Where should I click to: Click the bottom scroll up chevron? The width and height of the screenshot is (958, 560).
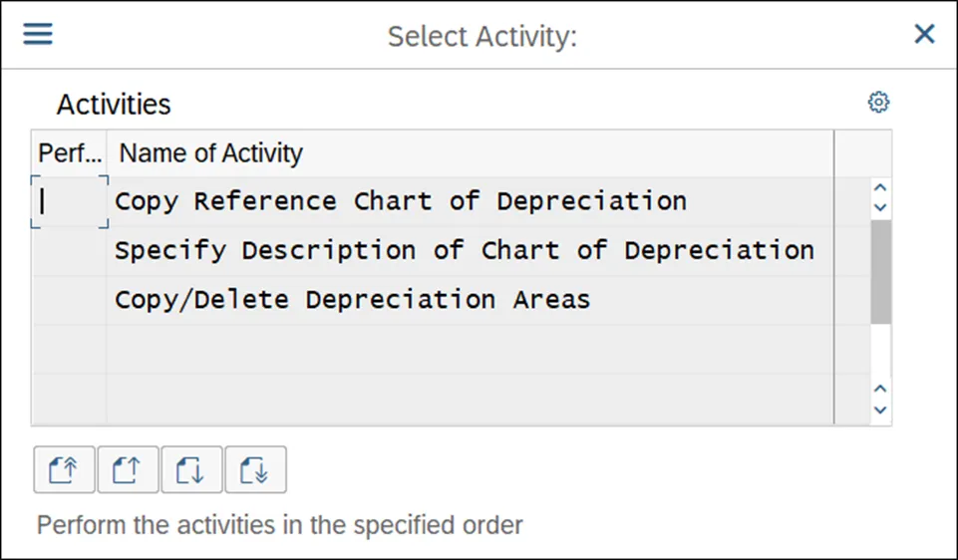[x=879, y=390]
